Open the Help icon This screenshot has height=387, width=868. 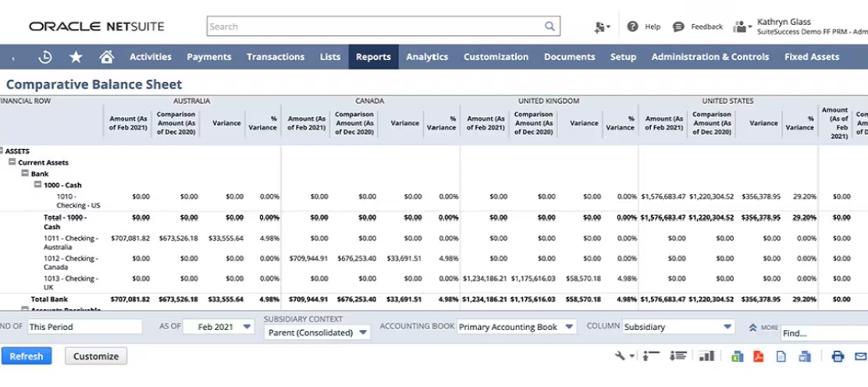coord(632,27)
